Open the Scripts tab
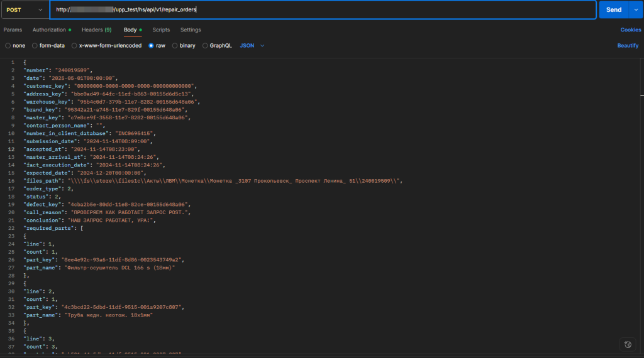 [161, 30]
